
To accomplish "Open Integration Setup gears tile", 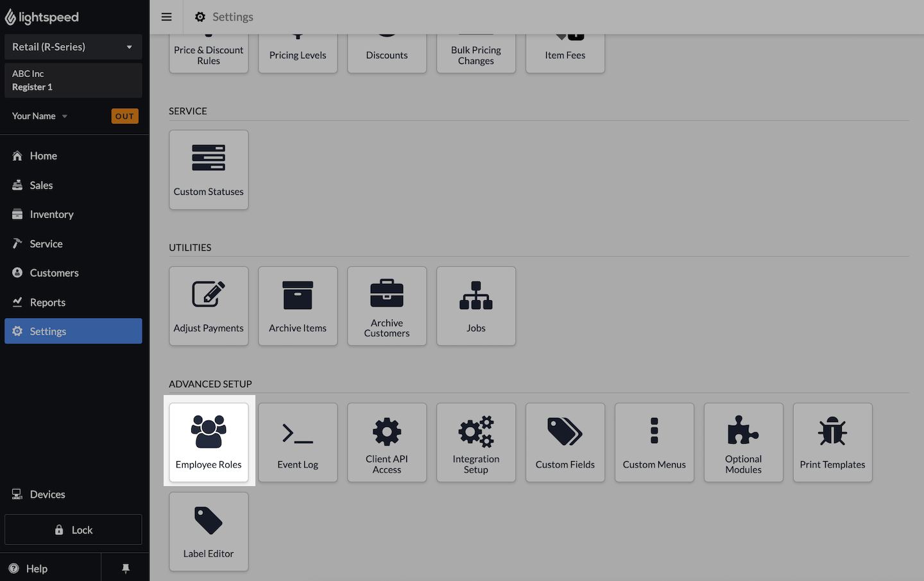I will coord(476,442).
